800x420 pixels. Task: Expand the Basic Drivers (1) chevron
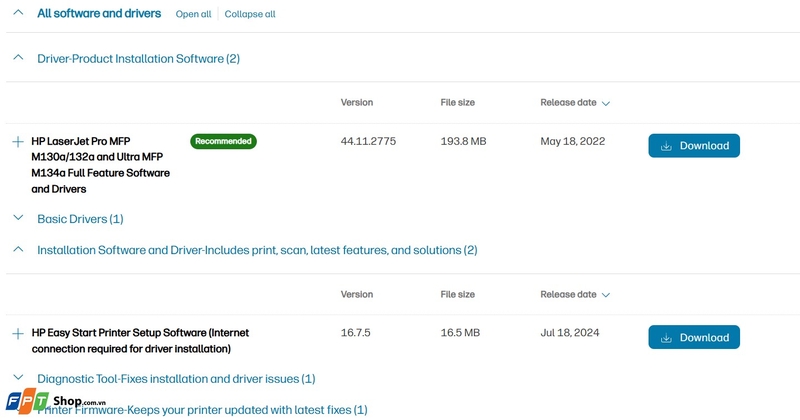(18, 218)
